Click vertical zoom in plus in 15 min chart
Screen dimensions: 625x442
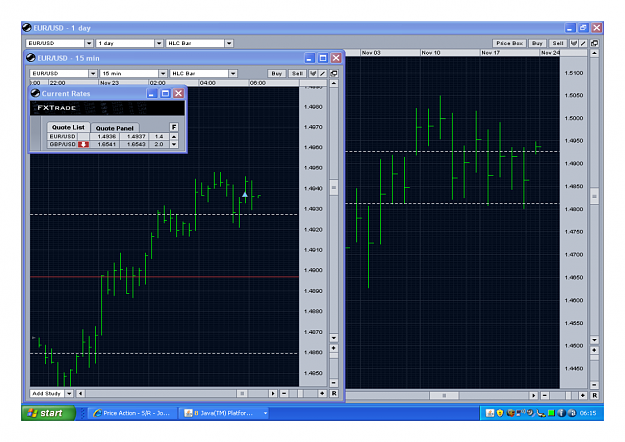[x=334, y=348]
